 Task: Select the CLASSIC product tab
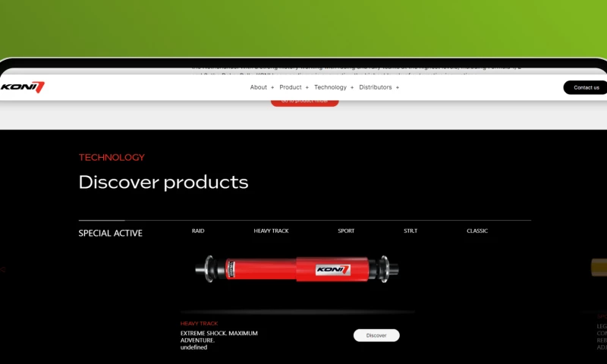tap(477, 231)
